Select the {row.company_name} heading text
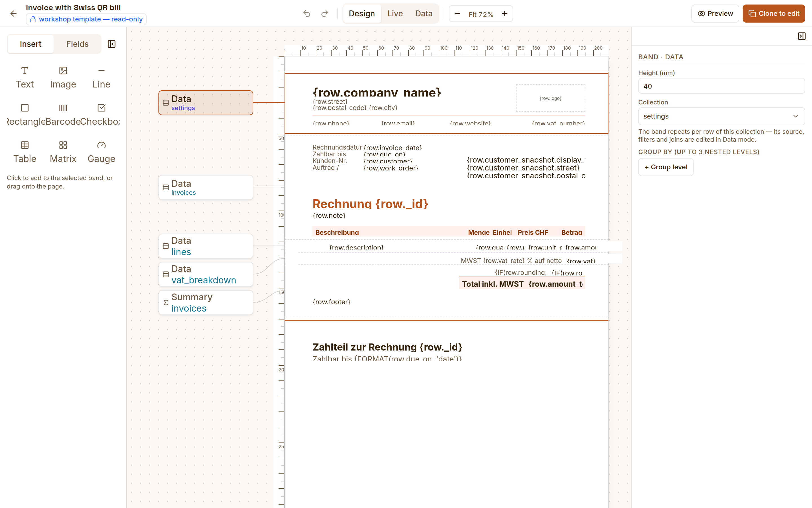This screenshot has height=508, width=812. click(376, 92)
